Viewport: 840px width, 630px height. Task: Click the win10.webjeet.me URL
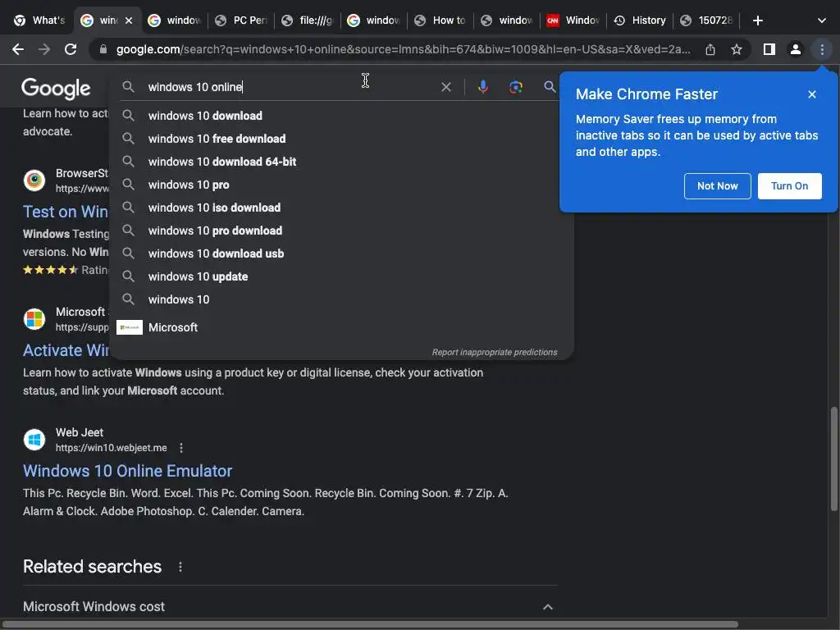(x=112, y=448)
